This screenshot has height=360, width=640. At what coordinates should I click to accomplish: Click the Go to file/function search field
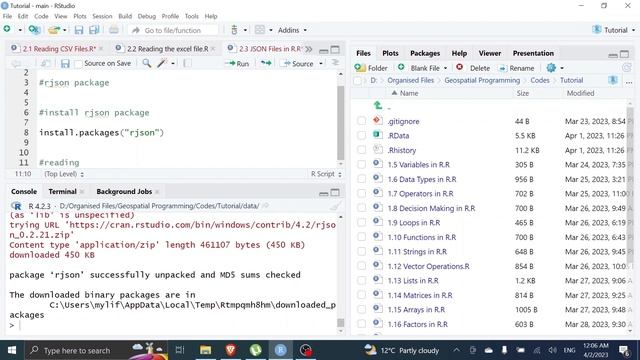pos(173,30)
